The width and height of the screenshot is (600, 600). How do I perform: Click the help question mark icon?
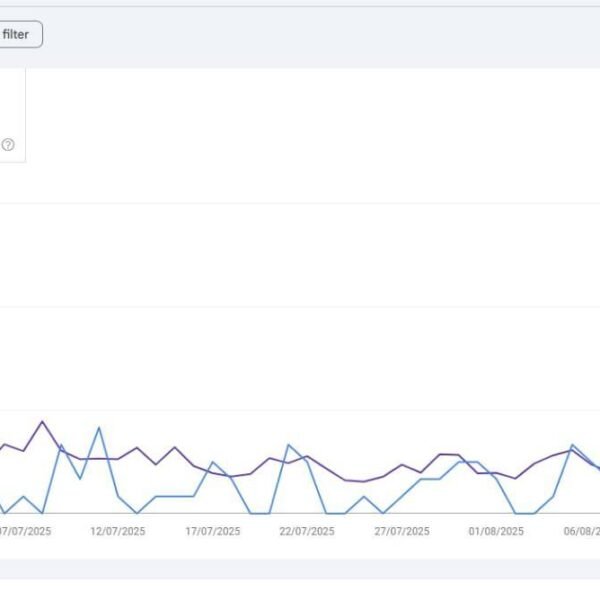pos(8,144)
